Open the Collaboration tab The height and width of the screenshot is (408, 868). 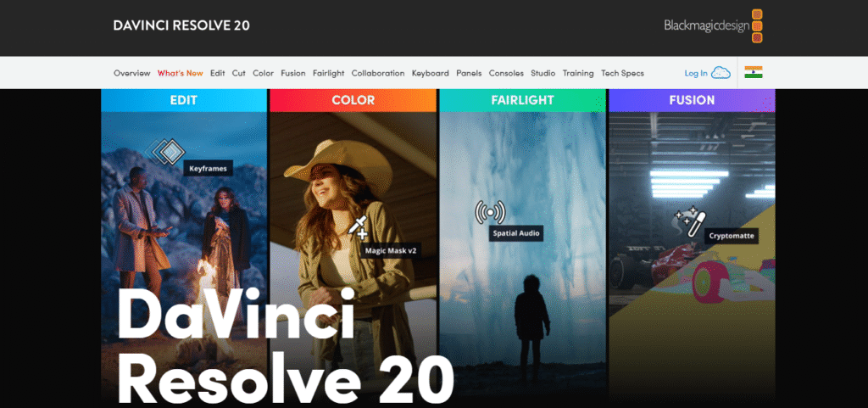pyautogui.click(x=377, y=73)
